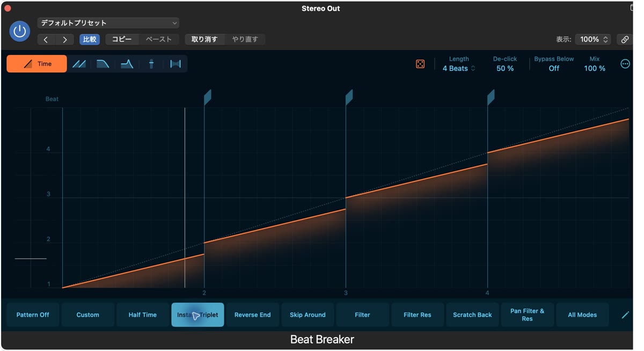Screen dimensions: 644x351
Task: Select the filter curve mode icon
Action: [127, 64]
